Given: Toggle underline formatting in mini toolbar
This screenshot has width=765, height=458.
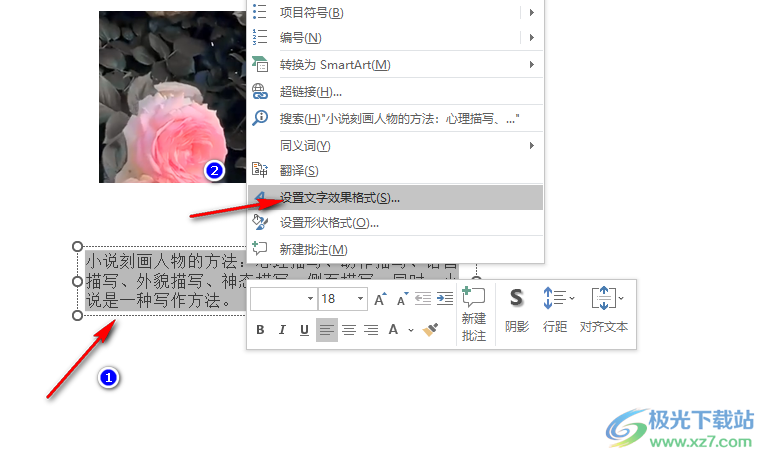Looking at the screenshot, I should tap(304, 330).
